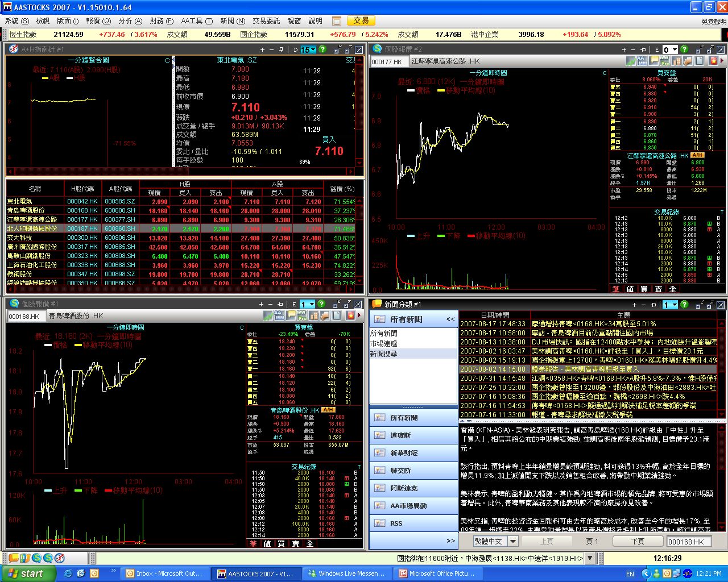
Task: Click WW Pro icon in 個股報價 #2 toolbar
Action: coord(664,60)
